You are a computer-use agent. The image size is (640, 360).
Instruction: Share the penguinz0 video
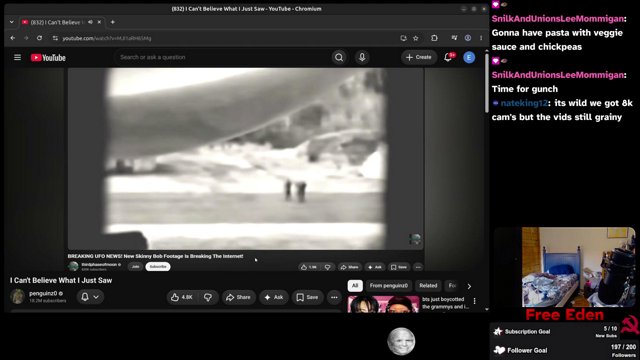(238, 297)
